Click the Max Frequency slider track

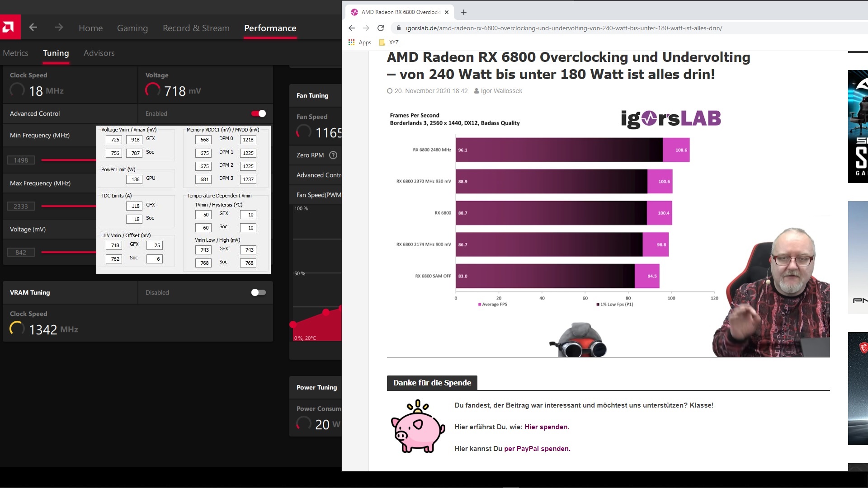tap(68, 206)
